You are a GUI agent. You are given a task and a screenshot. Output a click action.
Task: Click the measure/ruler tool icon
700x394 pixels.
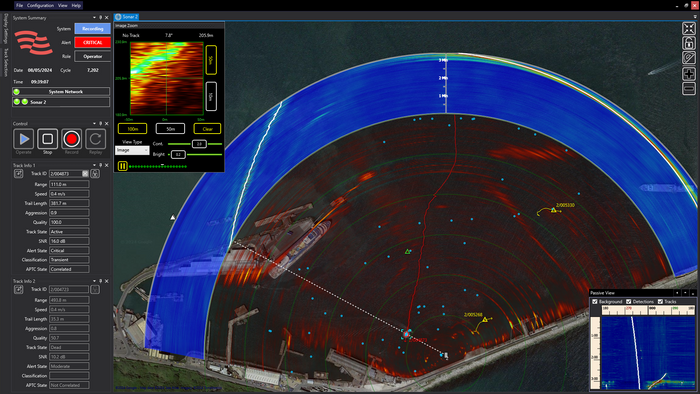click(689, 58)
